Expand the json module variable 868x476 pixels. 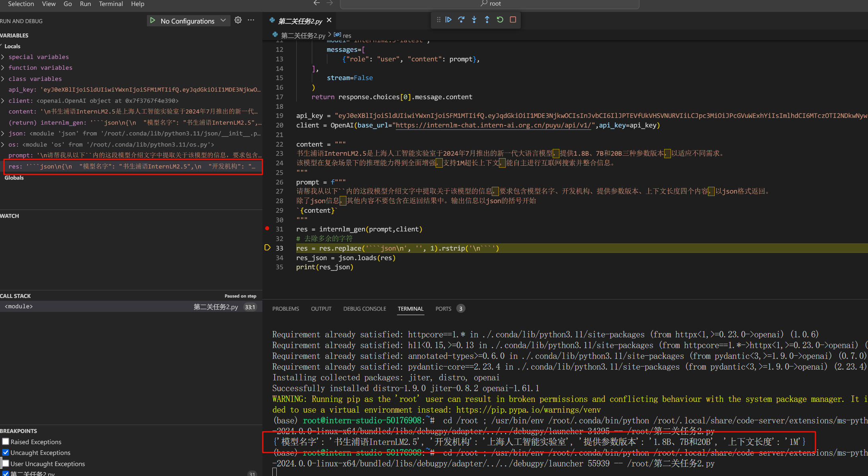(3, 133)
